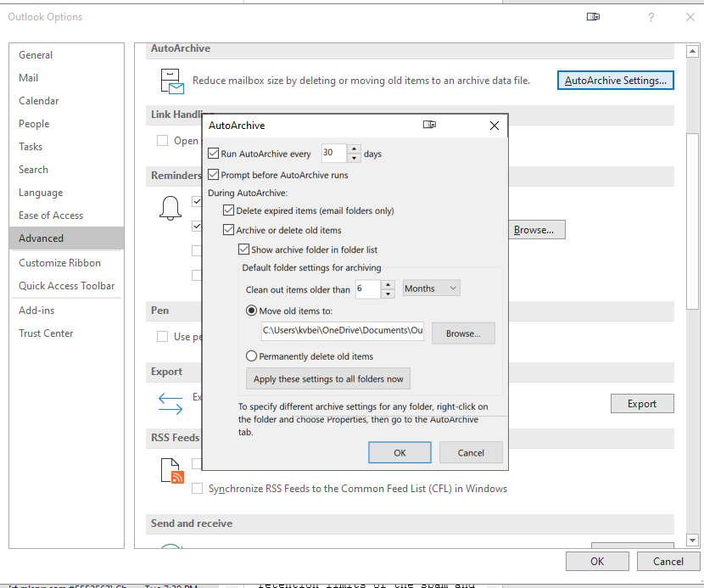Select Move old items to radio button
The height and width of the screenshot is (588, 704).
pos(251,311)
